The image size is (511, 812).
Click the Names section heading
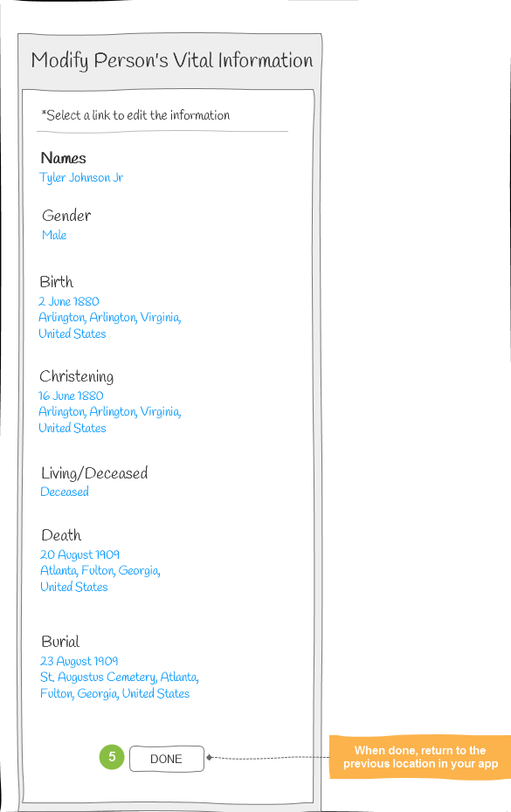tap(63, 158)
